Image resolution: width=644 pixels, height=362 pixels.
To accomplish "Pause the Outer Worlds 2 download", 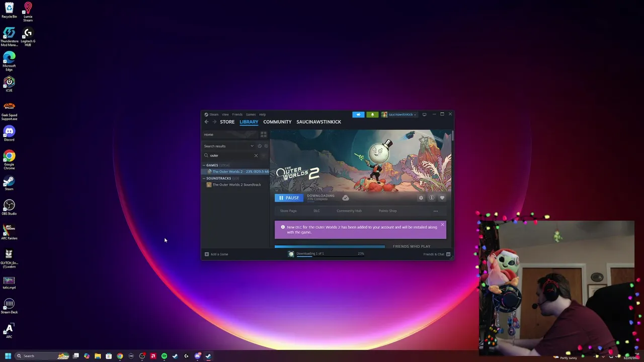I will (x=289, y=198).
